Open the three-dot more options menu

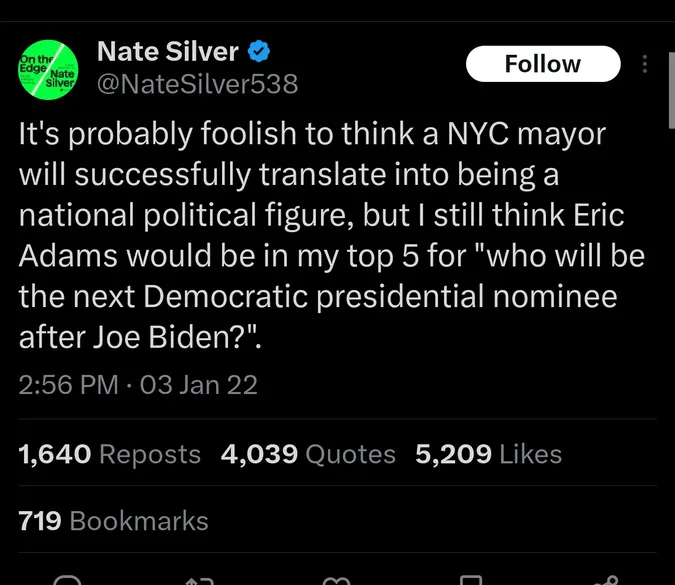pyautogui.click(x=645, y=64)
